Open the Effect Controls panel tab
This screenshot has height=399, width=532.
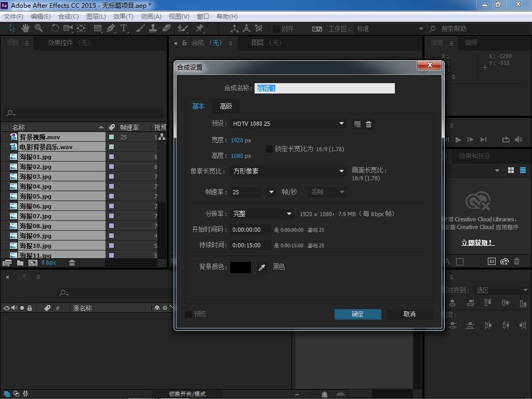[69, 43]
